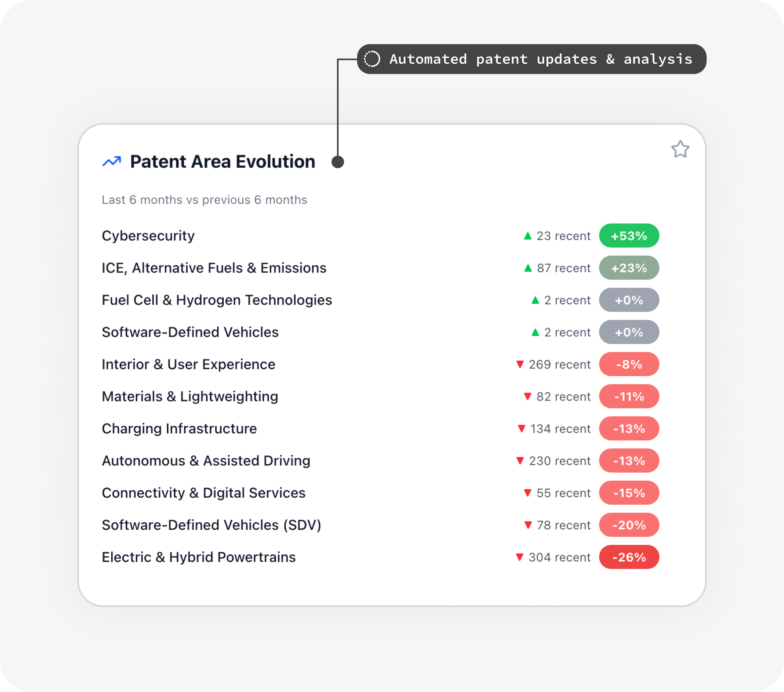Click the +23% badge for ICE fuels

(629, 268)
